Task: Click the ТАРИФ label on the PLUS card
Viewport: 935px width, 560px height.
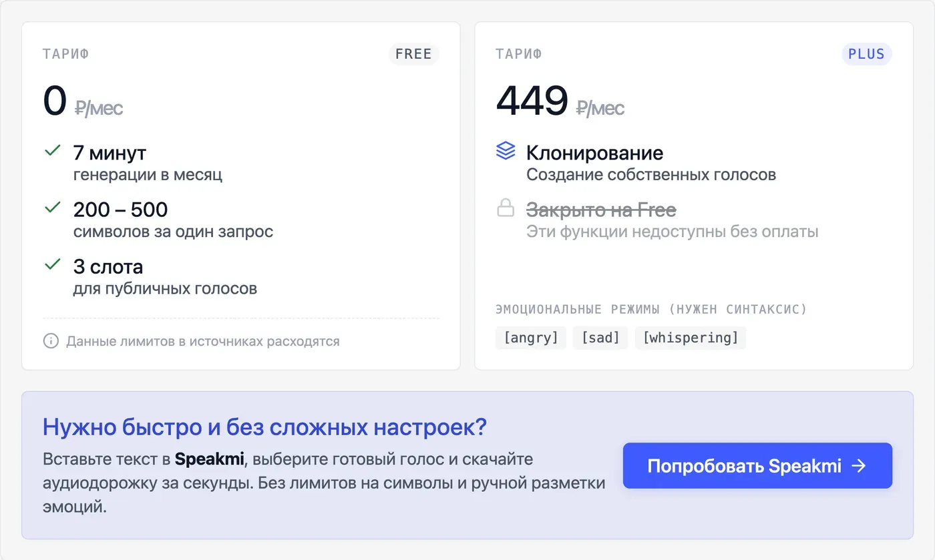Action: [519, 54]
